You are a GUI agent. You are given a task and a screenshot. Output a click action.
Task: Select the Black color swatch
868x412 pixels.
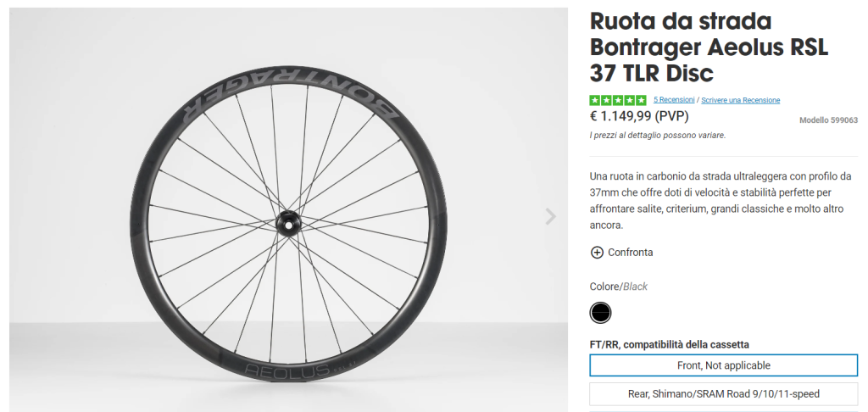[600, 313]
